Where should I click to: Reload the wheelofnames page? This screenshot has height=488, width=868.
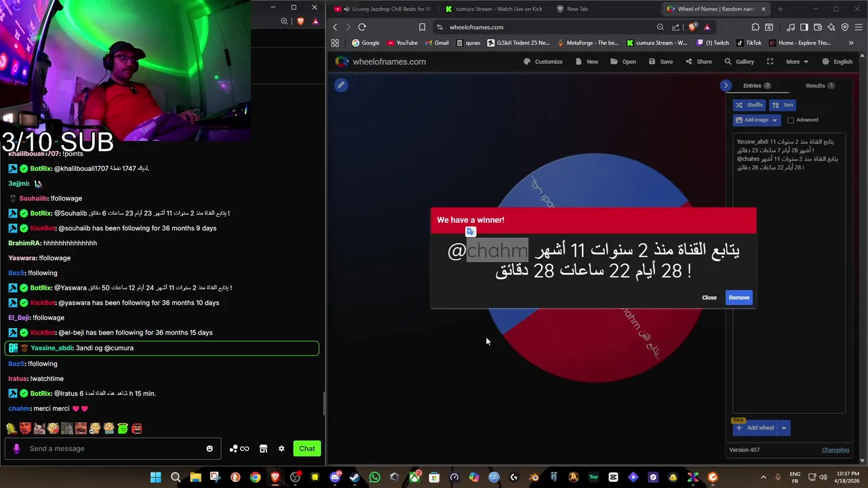[x=362, y=27]
